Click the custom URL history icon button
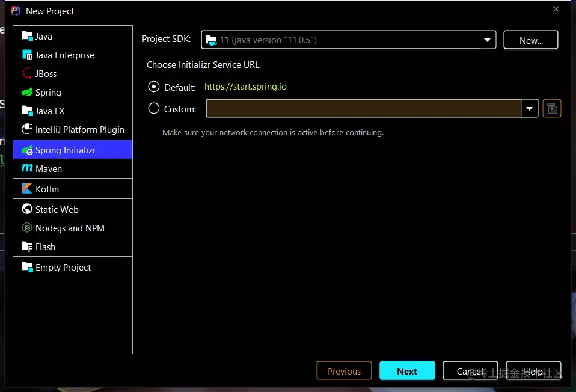 pos(552,108)
